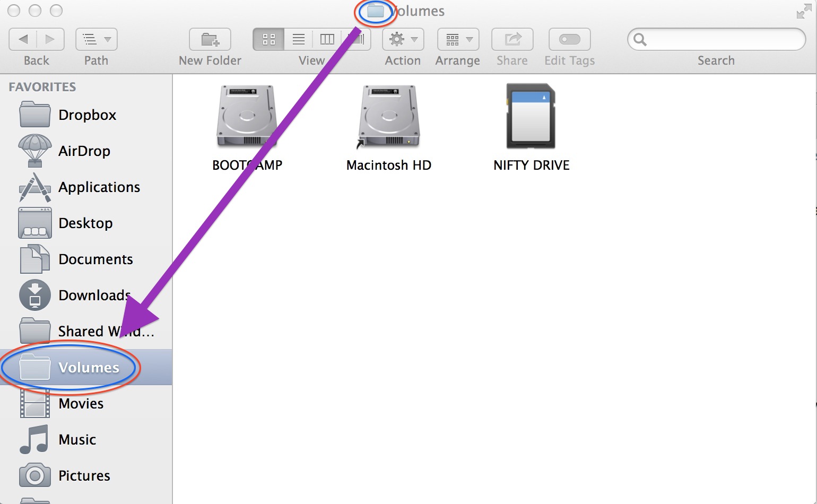This screenshot has width=817, height=504.
Task: Open the Arrange dropdown
Action: [458, 39]
